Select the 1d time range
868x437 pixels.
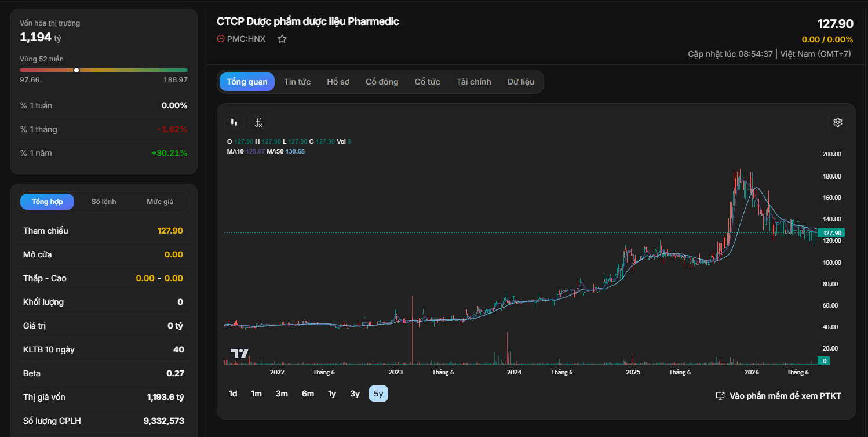click(x=233, y=394)
